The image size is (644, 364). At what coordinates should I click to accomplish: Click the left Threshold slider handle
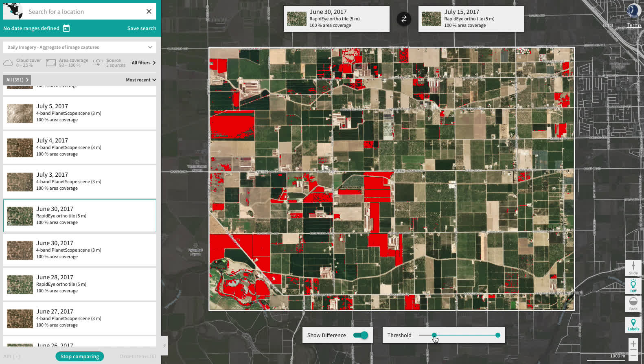pyautogui.click(x=434, y=335)
